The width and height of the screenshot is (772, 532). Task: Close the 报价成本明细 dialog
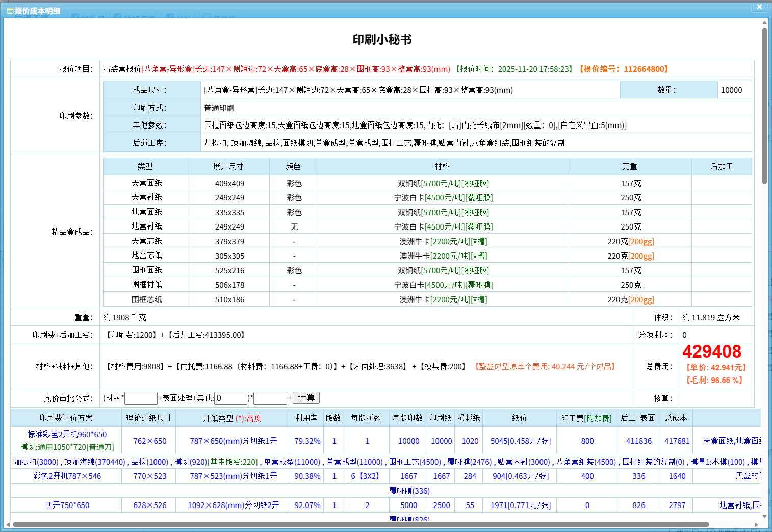pyautogui.click(x=759, y=7)
